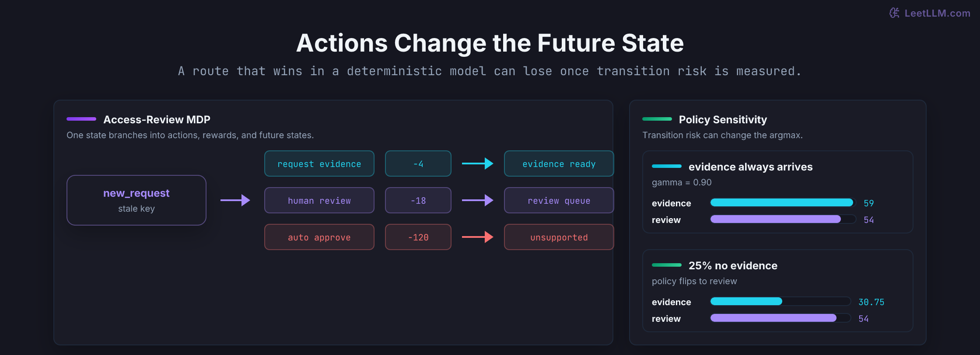The width and height of the screenshot is (980, 355).
Task: Click the new_request state node
Action: point(136,200)
